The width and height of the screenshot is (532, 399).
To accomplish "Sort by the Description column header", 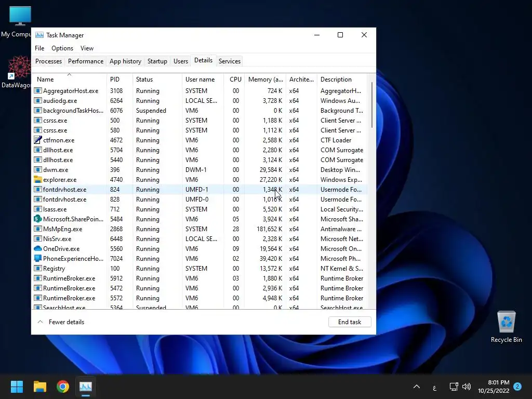I will pos(342,79).
